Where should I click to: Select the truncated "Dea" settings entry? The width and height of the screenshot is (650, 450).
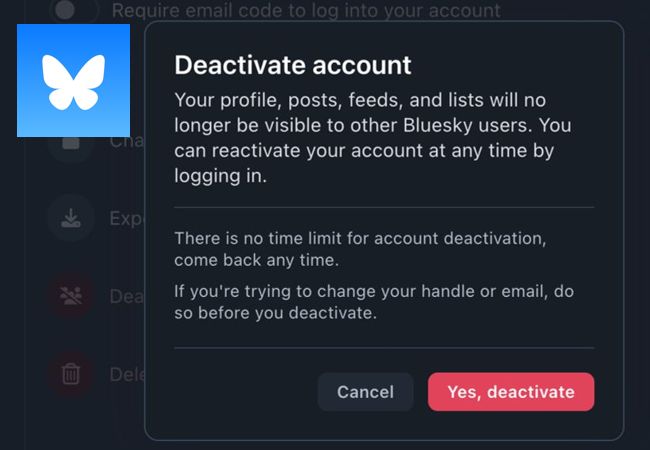pyautogui.click(x=127, y=297)
